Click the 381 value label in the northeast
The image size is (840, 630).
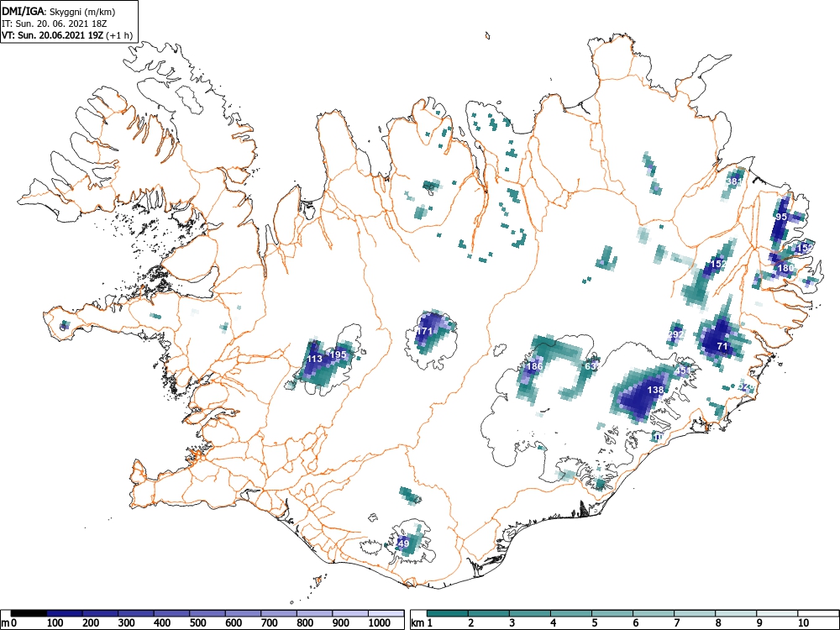coord(734,181)
